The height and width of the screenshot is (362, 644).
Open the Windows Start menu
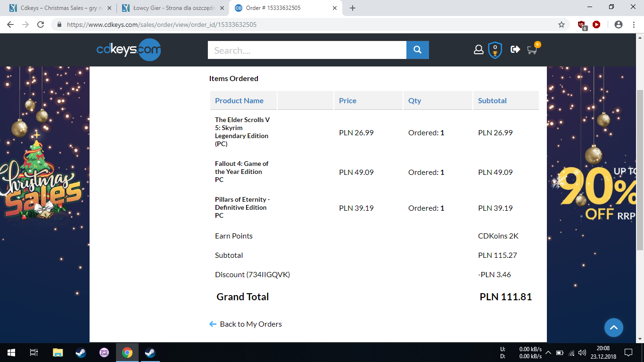point(11,352)
